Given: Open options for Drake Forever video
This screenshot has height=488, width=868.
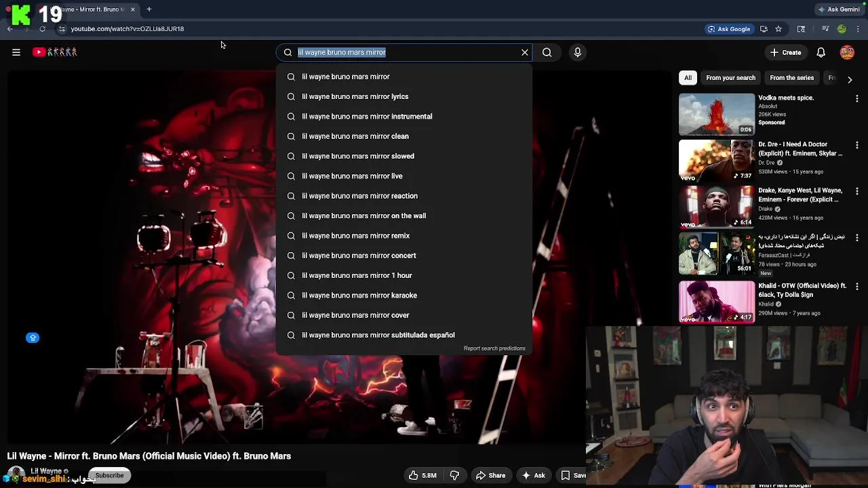Looking at the screenshot, I should pos(857,192).
